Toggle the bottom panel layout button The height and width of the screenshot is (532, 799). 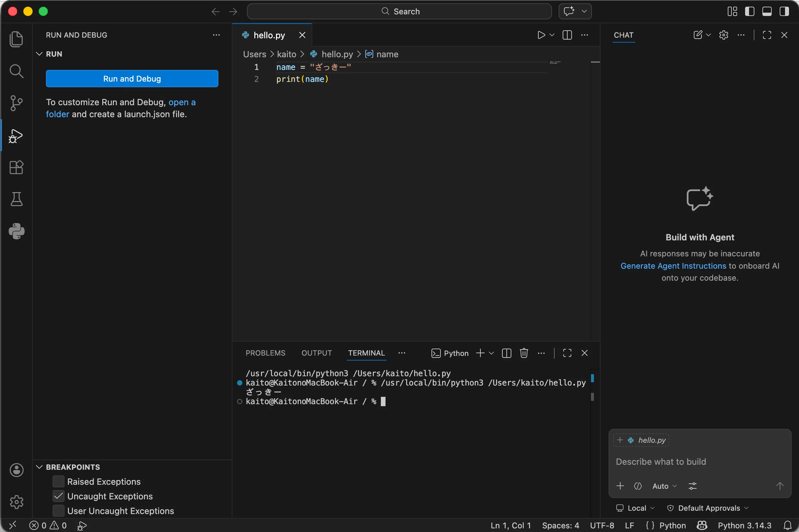767,11
